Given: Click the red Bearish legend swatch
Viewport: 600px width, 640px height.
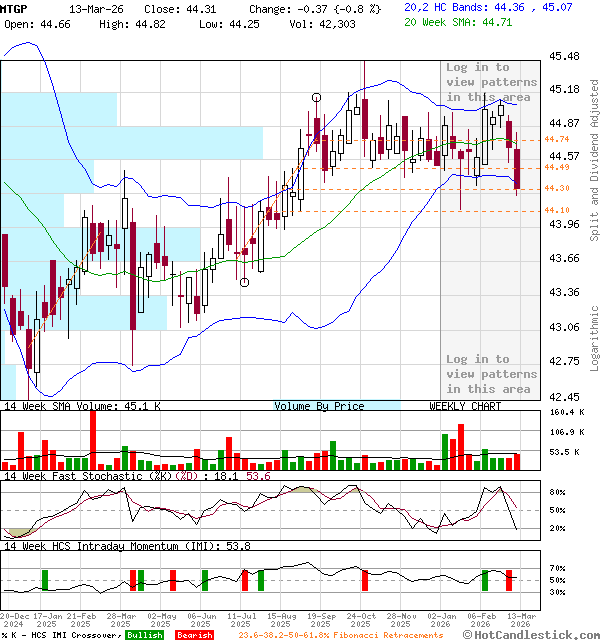Looking at the screenshot, I should point(193,635).
